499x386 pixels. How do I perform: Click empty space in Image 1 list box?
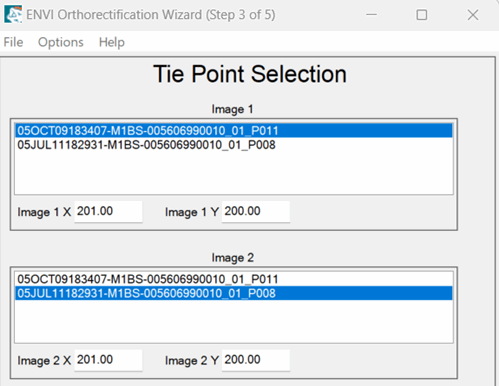[234, 173]
